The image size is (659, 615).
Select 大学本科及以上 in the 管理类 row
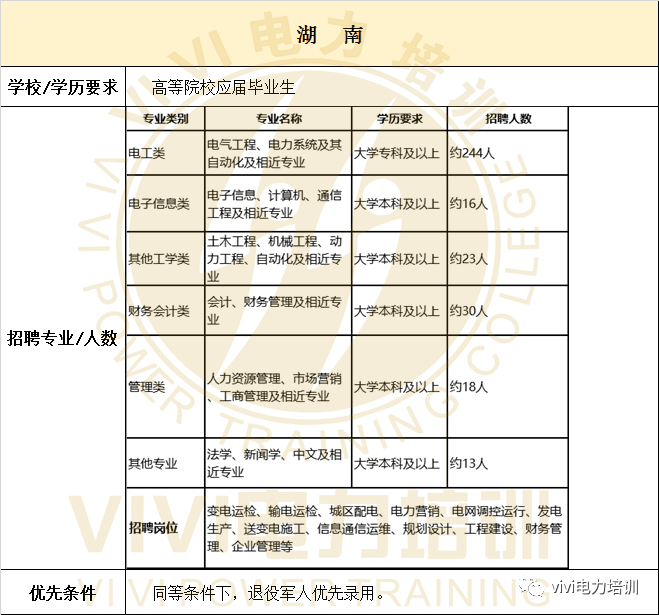click(x=400, y=387)
